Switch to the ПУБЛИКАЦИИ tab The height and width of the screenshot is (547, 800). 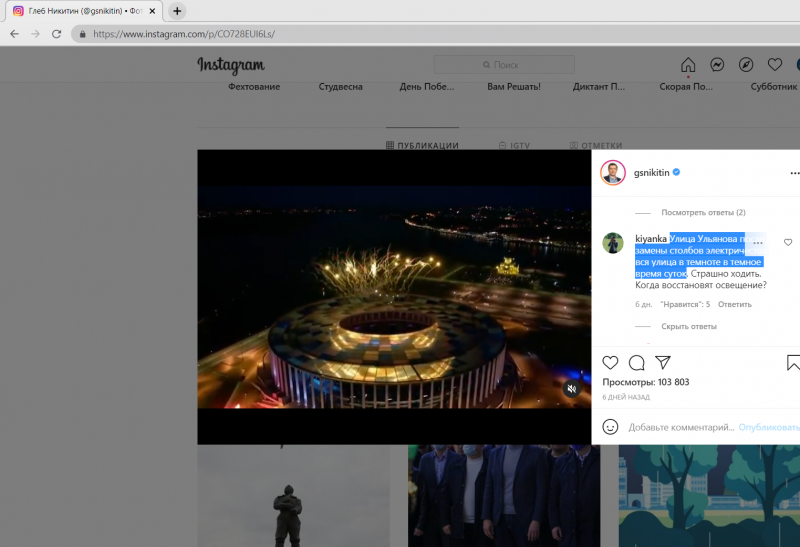(422, 145)
